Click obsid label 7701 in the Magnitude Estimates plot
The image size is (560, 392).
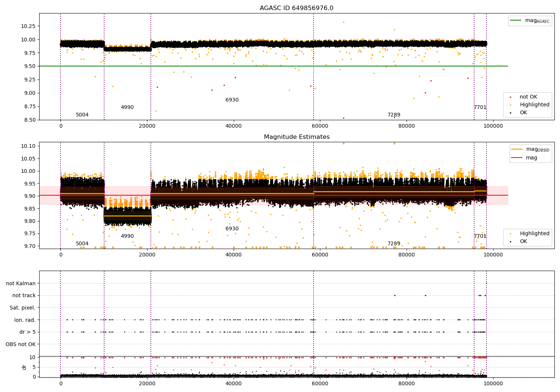(x=480, y=236)
